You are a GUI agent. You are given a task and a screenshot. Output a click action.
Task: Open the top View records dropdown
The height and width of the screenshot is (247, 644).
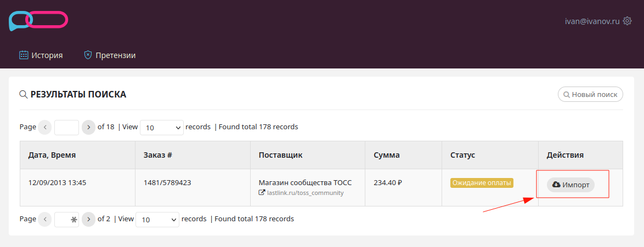[x=162, y=128]
